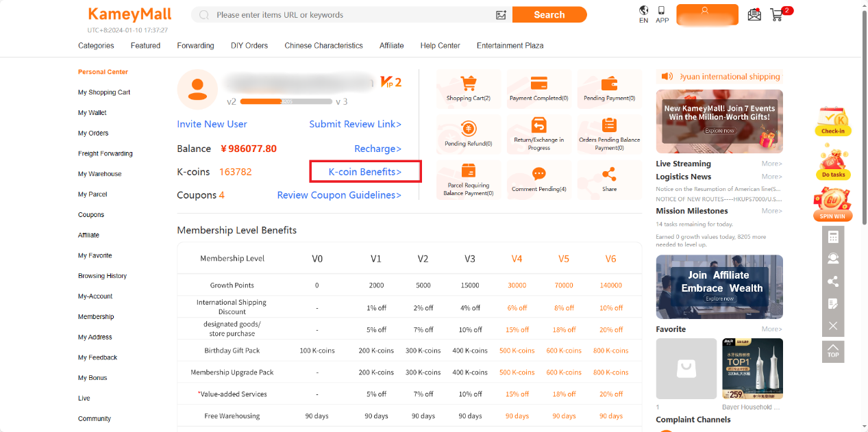Image resolution: width=868 pixels, height=432 pixels.
Task: Open Parcel Requiring Balance Payment(0) tile
Action: click(469, 180)
